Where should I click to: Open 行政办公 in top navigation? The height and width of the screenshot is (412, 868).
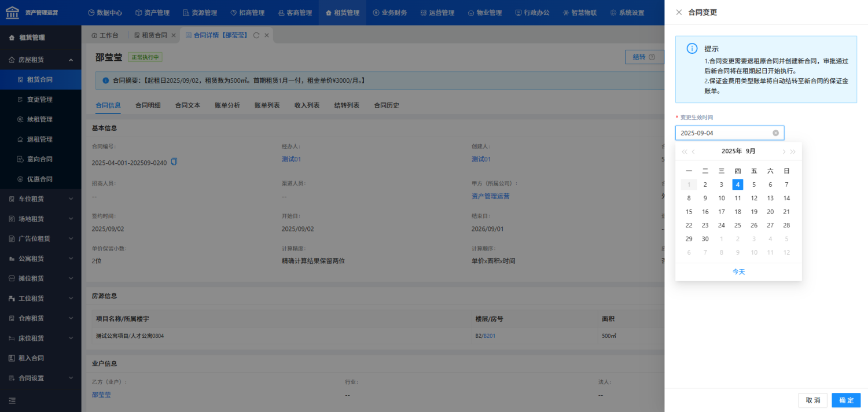[x=532, y=12]
